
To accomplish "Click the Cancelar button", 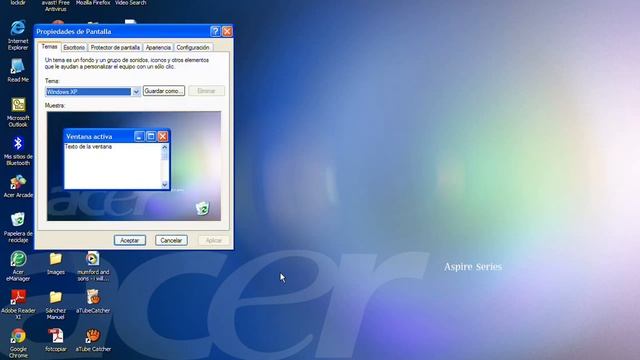I will pos(171,240).
